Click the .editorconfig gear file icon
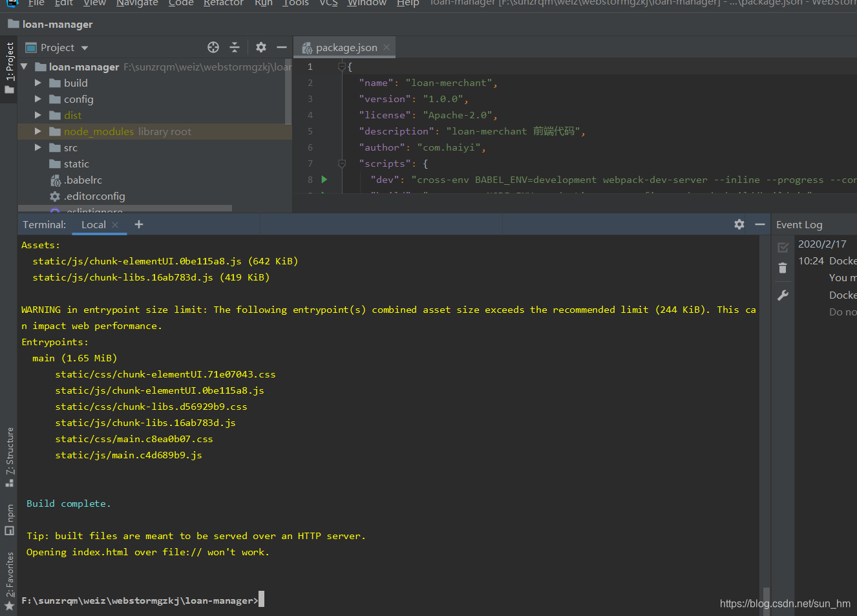This screenshot has width=857, height=616. coord(56,196)
